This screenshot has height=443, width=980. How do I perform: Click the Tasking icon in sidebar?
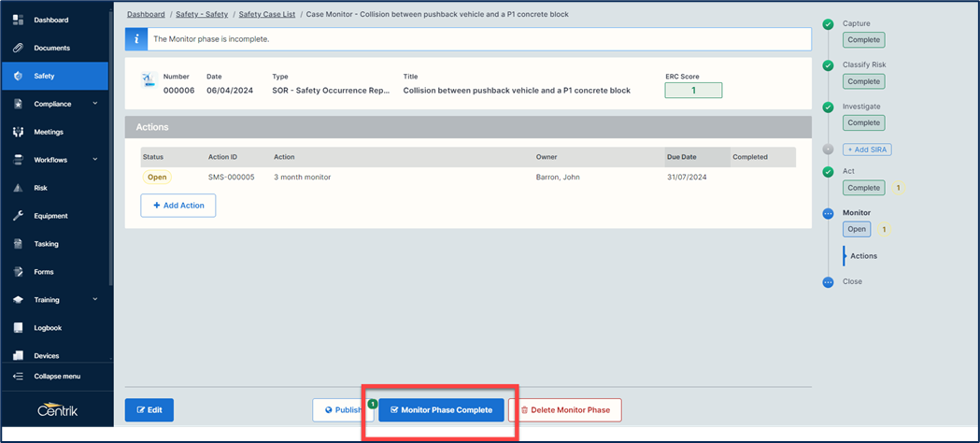point(18,244)
